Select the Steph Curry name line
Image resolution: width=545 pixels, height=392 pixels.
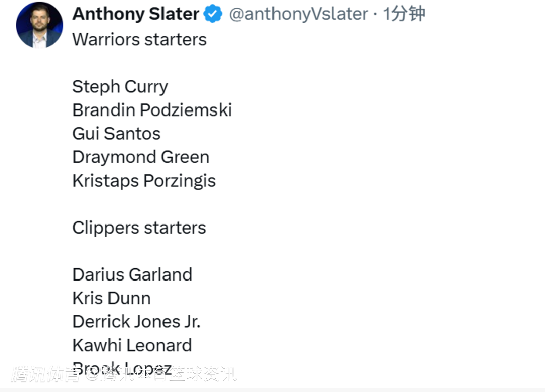click(x=120, y=87)
